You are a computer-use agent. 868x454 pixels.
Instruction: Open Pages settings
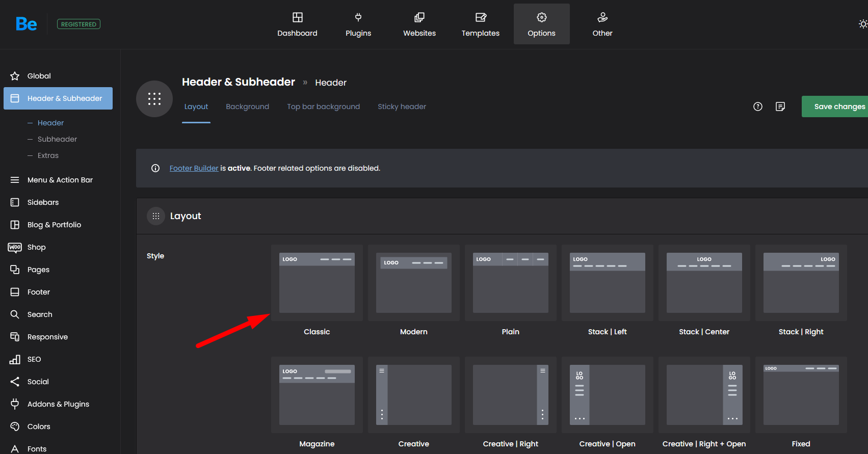(x=58, y=270)
